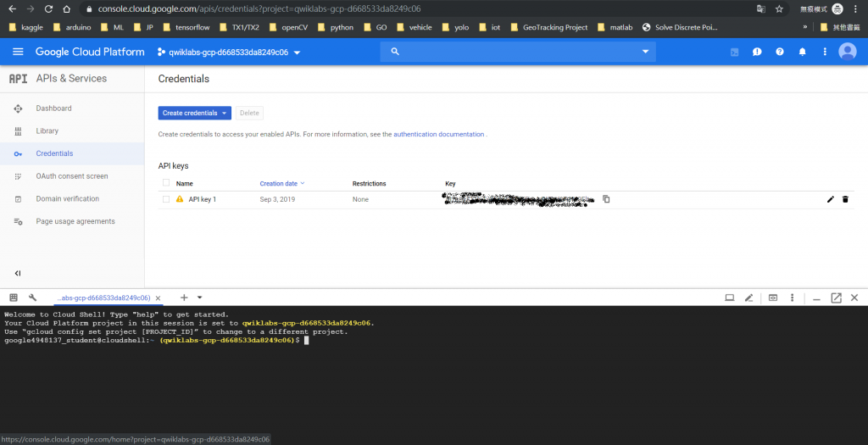Click the None restrictions cell
Image resolution: width=868 pixels, height=445 pixels.
click(360, 199)
